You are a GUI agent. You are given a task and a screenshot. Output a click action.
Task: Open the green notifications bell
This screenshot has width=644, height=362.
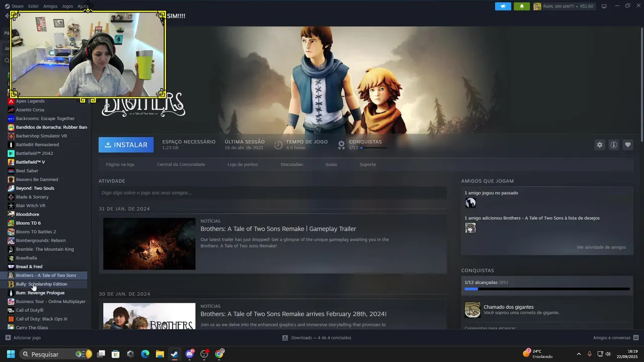[x=522, y=7]
